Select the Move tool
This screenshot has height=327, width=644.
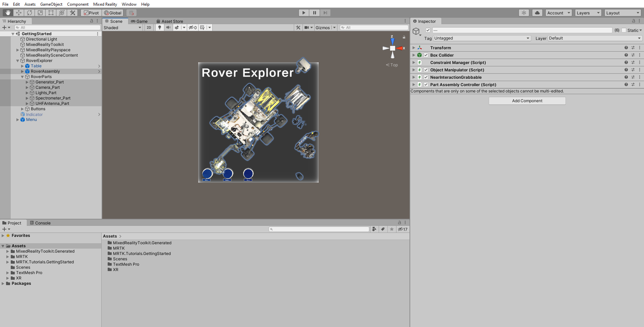coord(19,13)
